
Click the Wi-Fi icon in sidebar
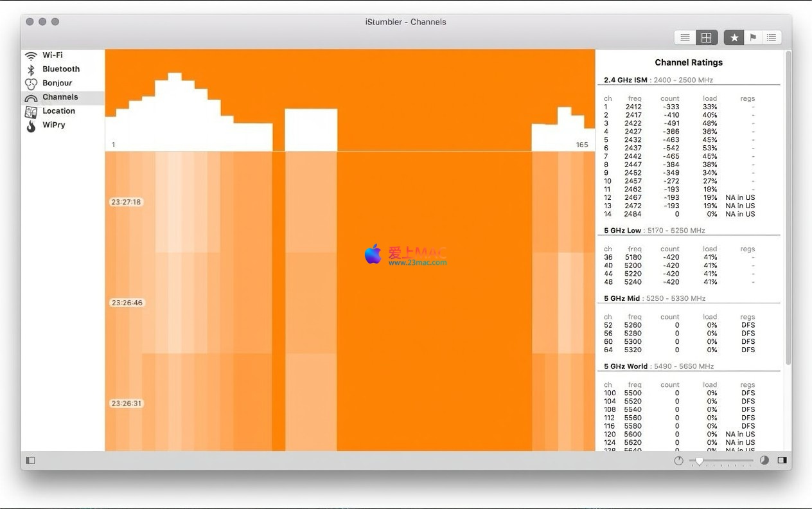coord(31,55)
